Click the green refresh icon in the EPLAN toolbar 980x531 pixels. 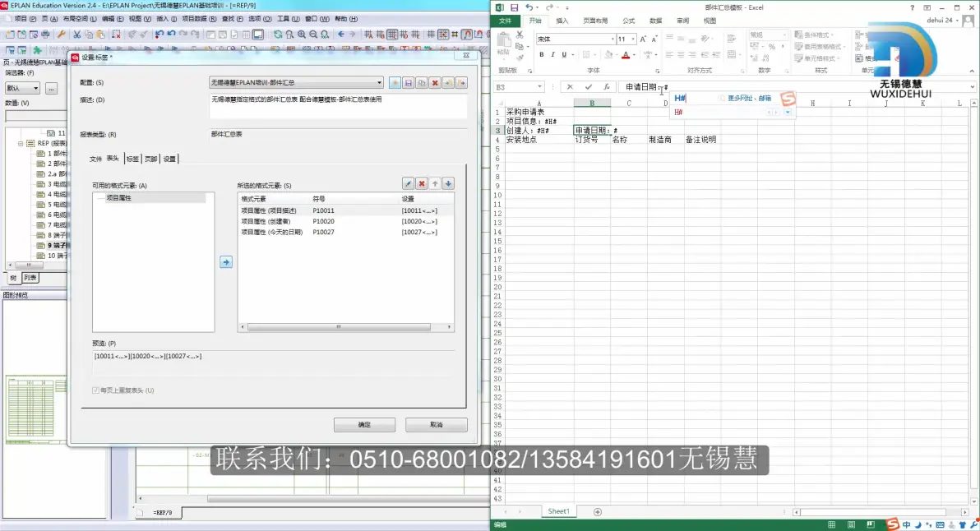(278, 35)
